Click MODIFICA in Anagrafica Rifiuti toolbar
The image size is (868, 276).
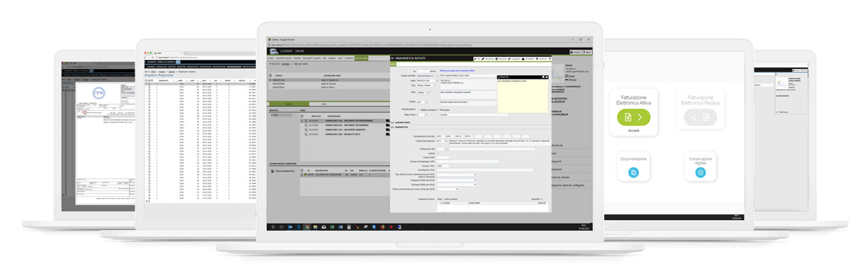[x=489, y=59]
